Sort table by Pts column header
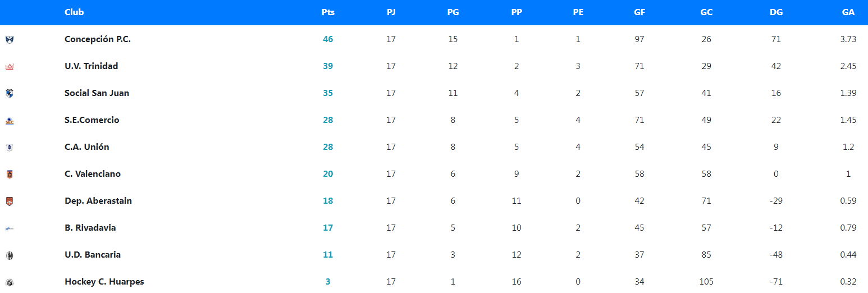The width and height of the screenshot is (868, 293). click(x=328, y=12)
